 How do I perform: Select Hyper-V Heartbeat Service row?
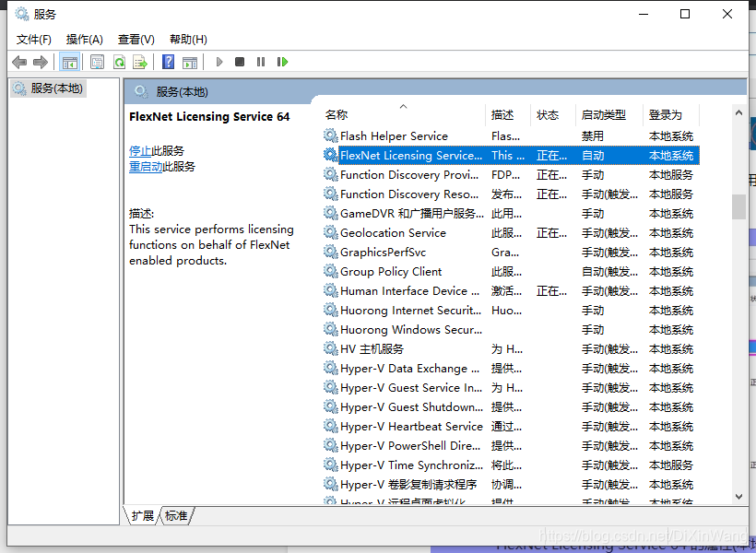tap(511, 426)
